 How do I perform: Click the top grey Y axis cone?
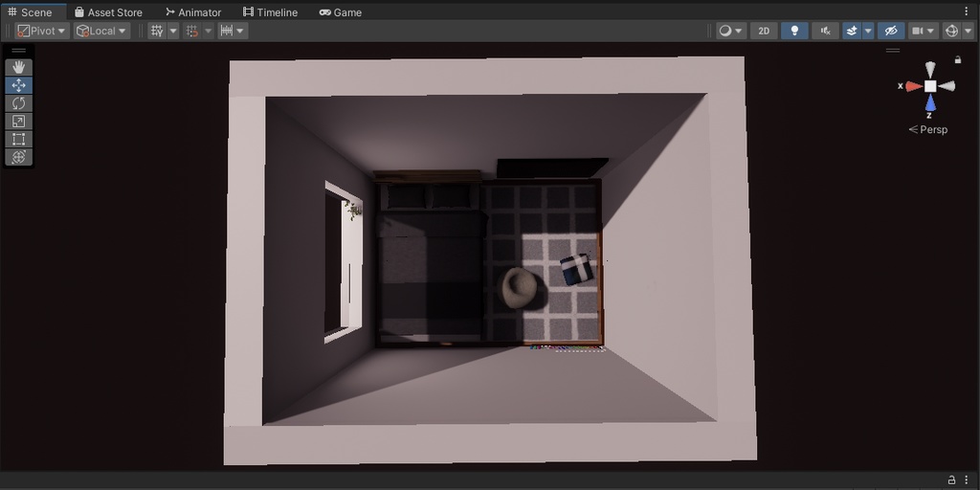930,69
